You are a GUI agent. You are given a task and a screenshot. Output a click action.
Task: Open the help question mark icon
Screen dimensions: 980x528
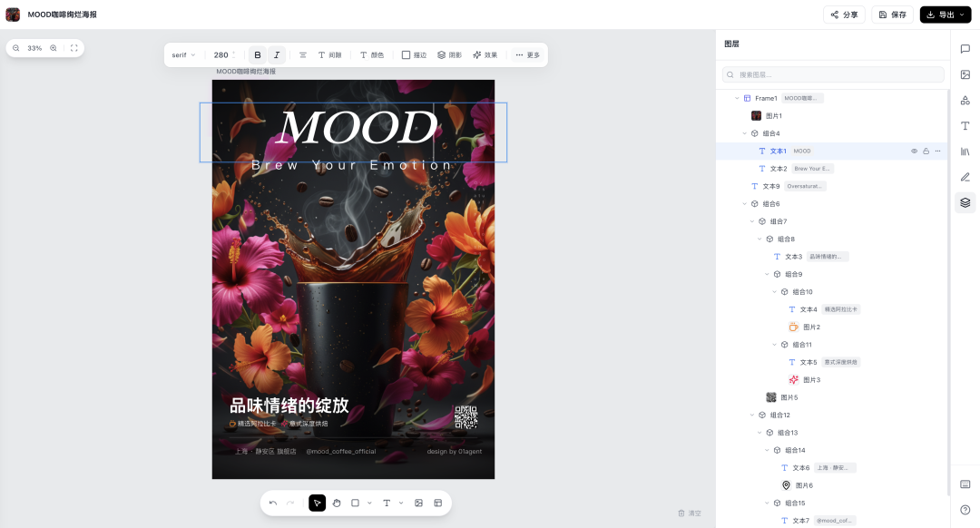pyautogui.click(x=965, y=510)
